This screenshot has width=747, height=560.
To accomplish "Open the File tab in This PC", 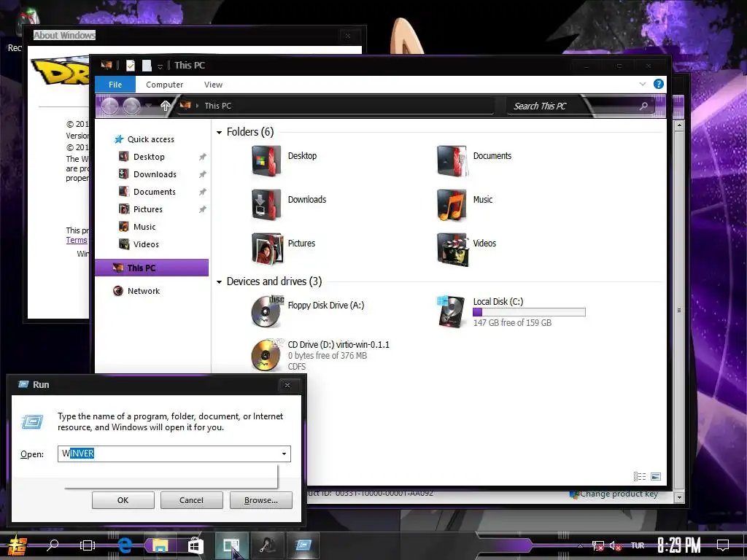I will coord(115,85).
